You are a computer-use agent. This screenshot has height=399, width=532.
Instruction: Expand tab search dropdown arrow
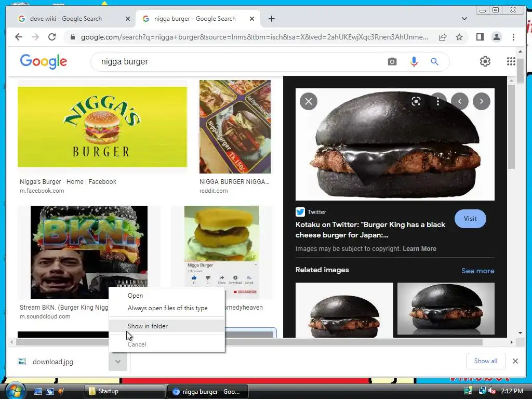coord(464,19)
